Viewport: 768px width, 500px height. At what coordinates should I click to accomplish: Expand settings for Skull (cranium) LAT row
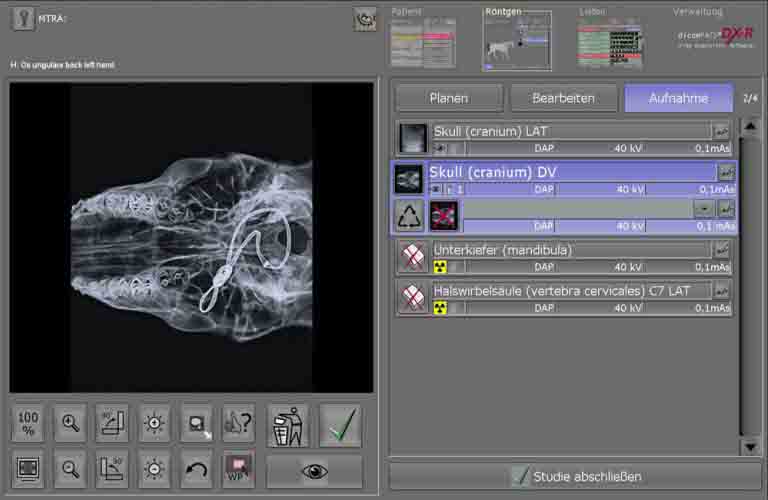tap(722, 131)
